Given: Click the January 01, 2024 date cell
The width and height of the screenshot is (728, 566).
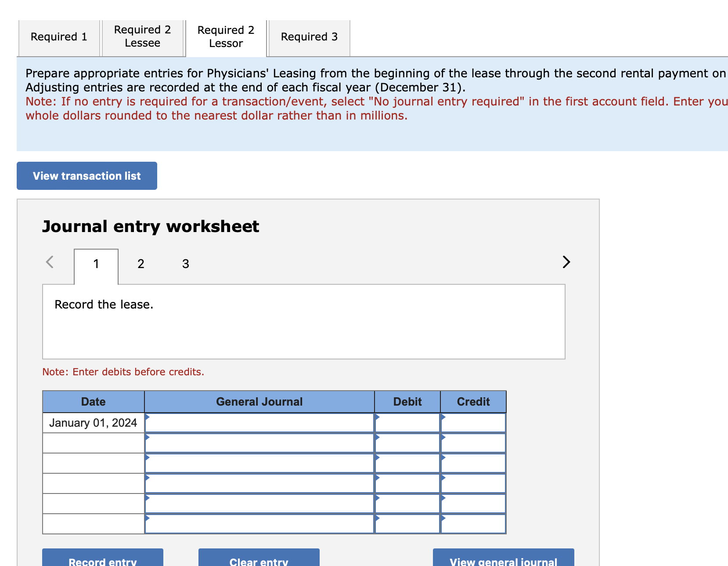Looking at the screenshot, I should pos(94,423).
